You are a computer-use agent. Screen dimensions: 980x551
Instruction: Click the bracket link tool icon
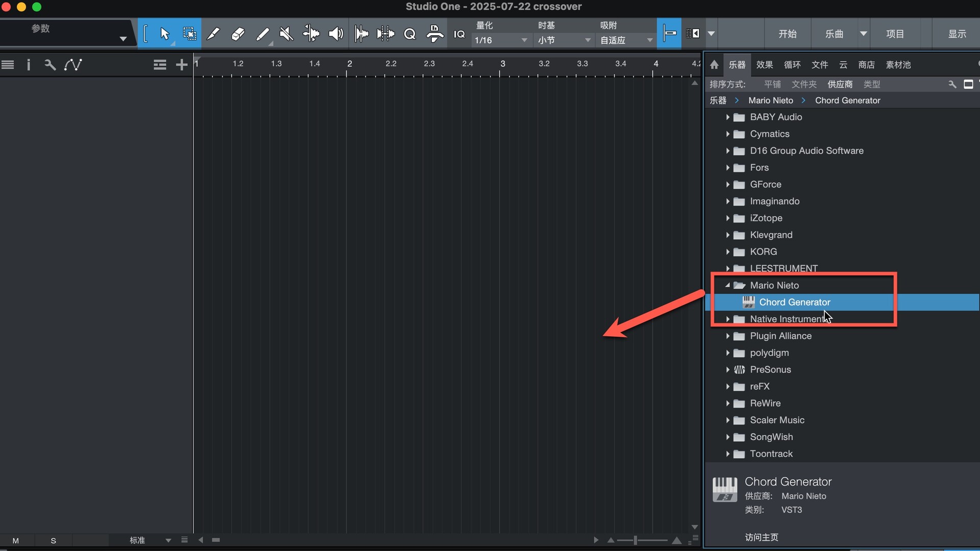pyautogui.click(x=145, y=34)
